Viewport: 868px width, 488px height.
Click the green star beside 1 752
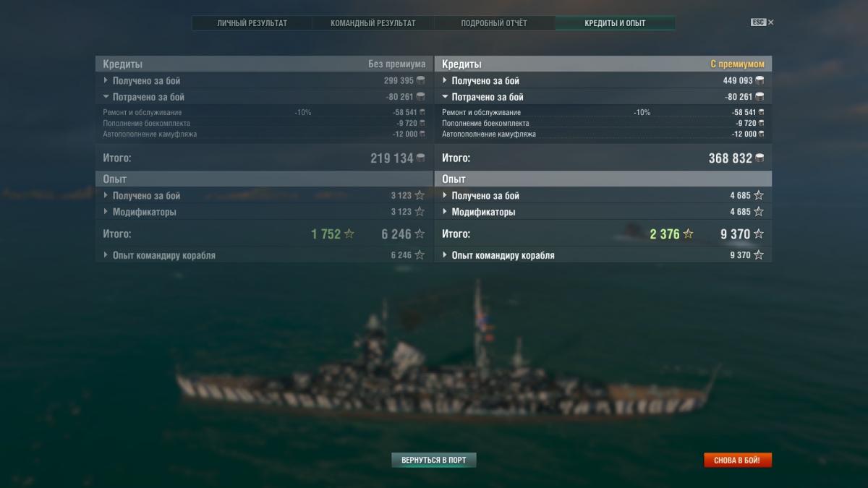pos(349,234)
